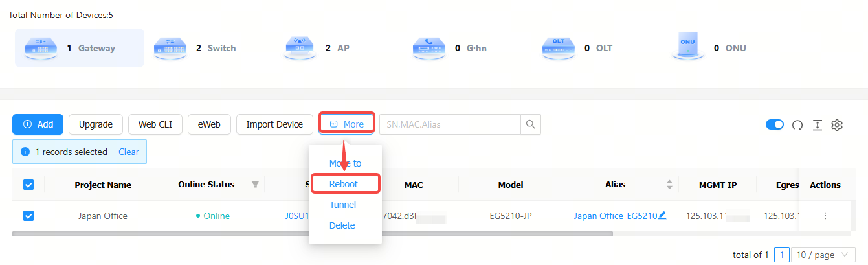Viewport: 868px width, 265px height.
Task: Click the Upgrade button
Action: pyautogui.click(x=96, y=124)
